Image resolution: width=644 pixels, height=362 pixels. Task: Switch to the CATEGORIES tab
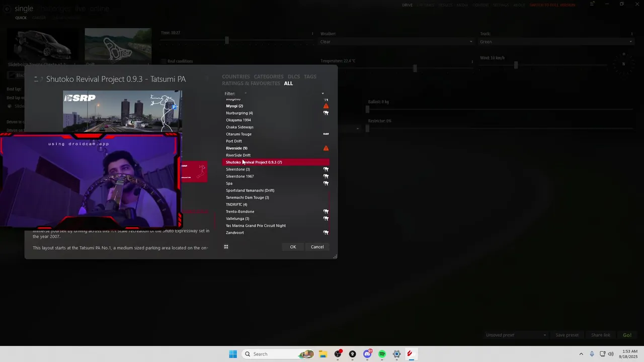click(269, 77)
